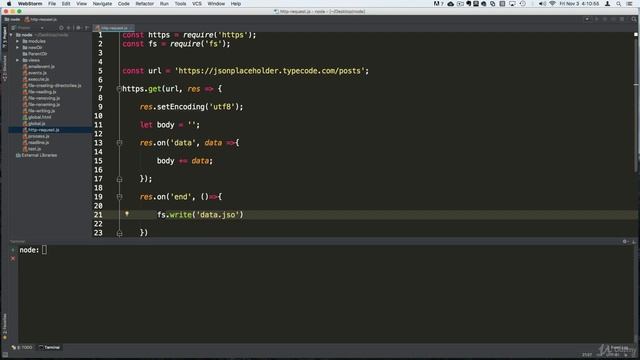Open Project panel settings gear

click(x=78, y=28)
